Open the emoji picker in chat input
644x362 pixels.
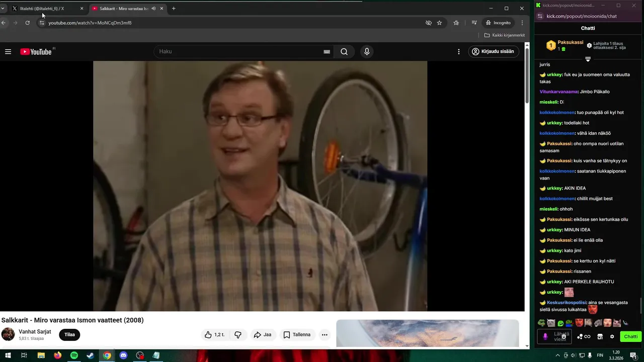(x=564, y=337)
